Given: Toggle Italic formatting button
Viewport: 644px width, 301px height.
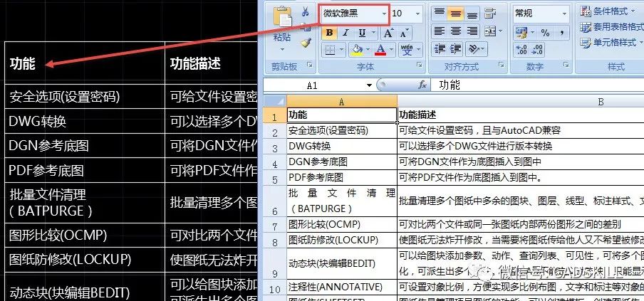Looking at the screenshot, I should 346,33.
